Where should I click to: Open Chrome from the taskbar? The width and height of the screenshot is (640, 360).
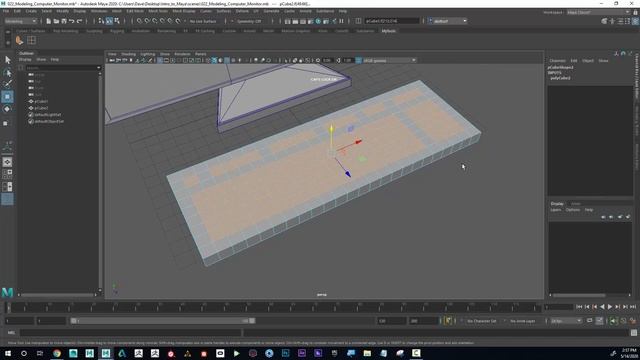coord(57,353)
